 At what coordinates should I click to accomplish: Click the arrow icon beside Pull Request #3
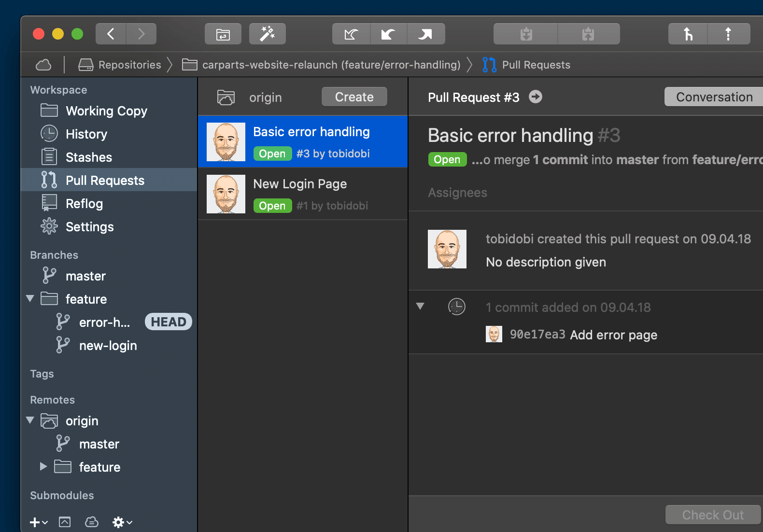click(x=535, y=97)
